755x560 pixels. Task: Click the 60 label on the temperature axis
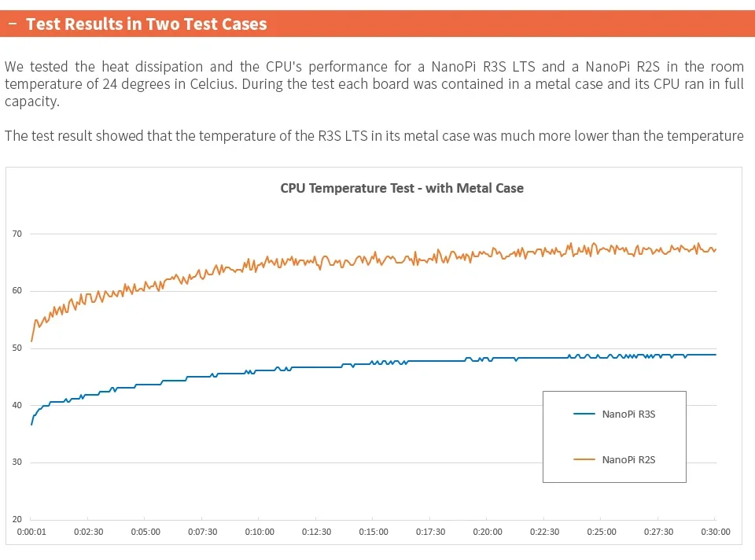17,291
